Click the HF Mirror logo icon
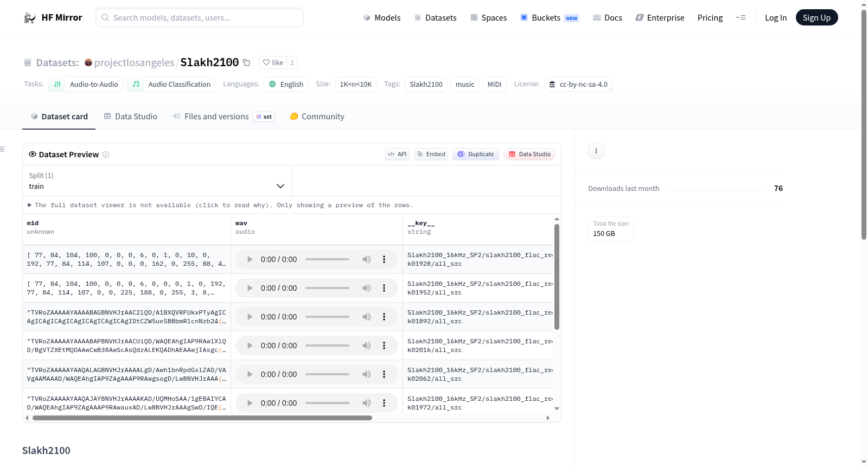868x467 pixels. 30,18
